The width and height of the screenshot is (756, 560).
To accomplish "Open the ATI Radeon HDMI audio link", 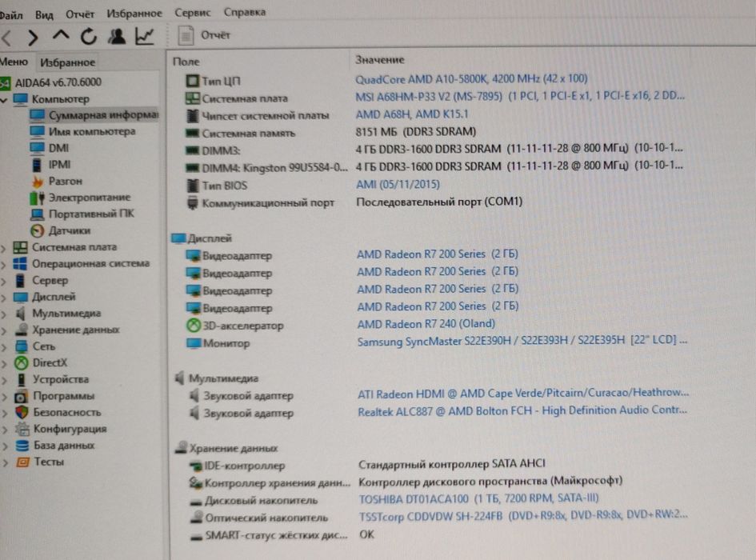I will [x=523, y=394].
